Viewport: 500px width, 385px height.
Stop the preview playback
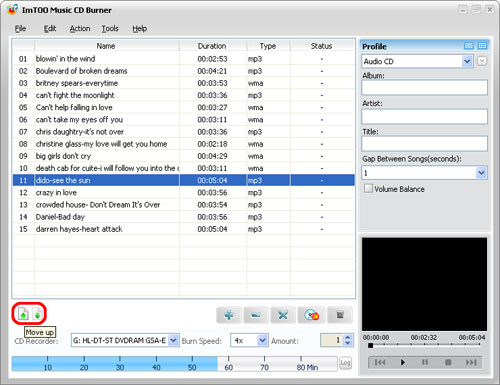point(448,362)
